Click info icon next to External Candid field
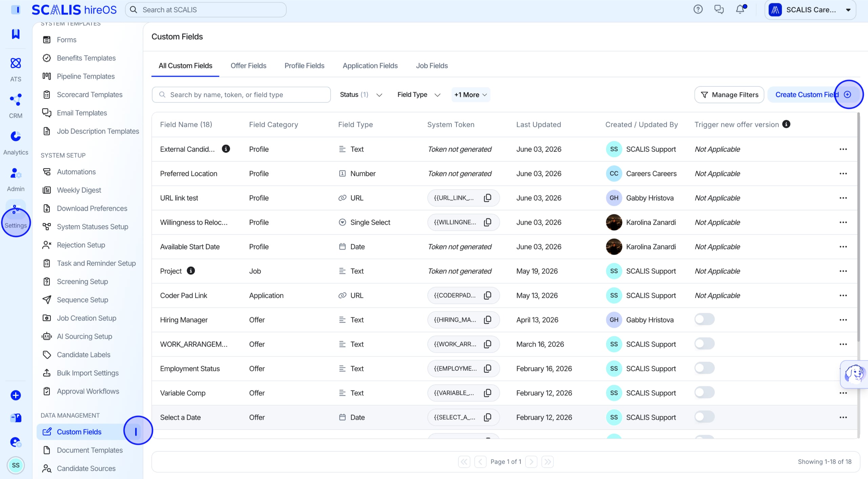The width and height of the screenshot is (868, 479). pos(226,149)
